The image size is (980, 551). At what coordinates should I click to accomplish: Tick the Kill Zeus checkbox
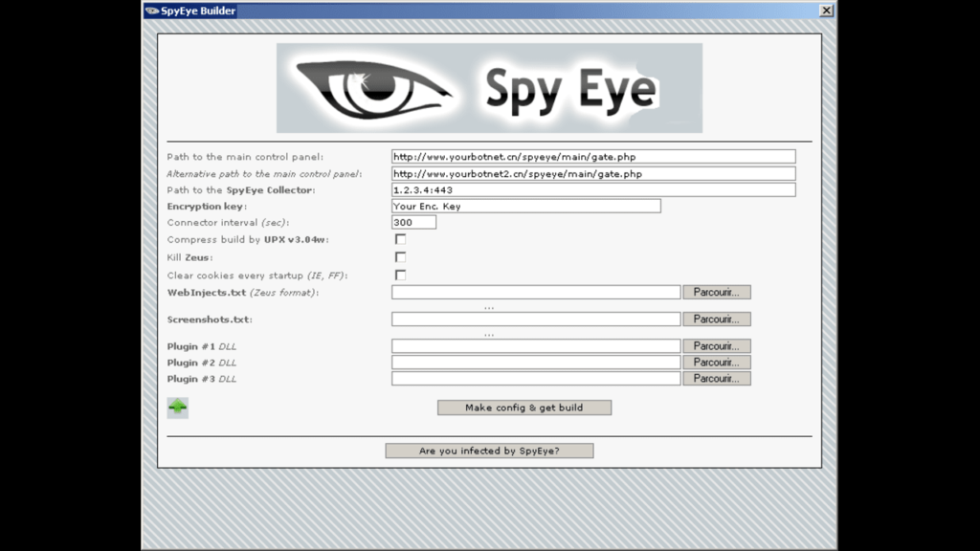(x=401, y=256)
